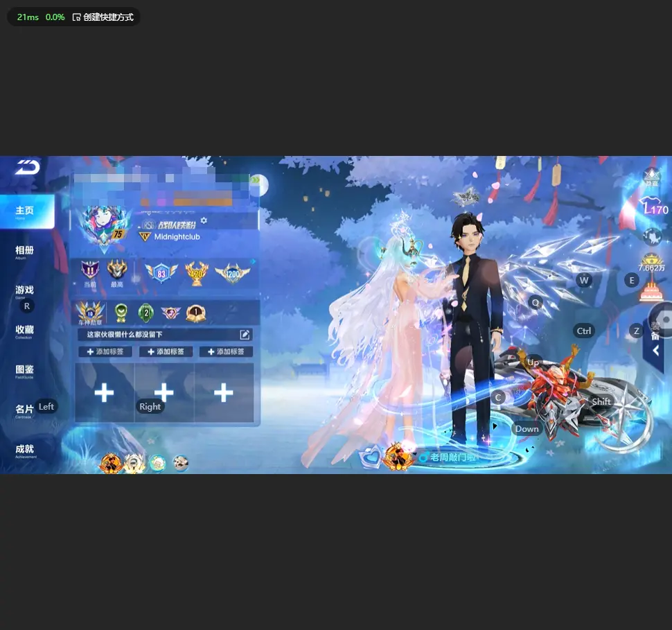Click the 当前 current rank badge
The image size is (672, 630).
[x=90, y=273]
